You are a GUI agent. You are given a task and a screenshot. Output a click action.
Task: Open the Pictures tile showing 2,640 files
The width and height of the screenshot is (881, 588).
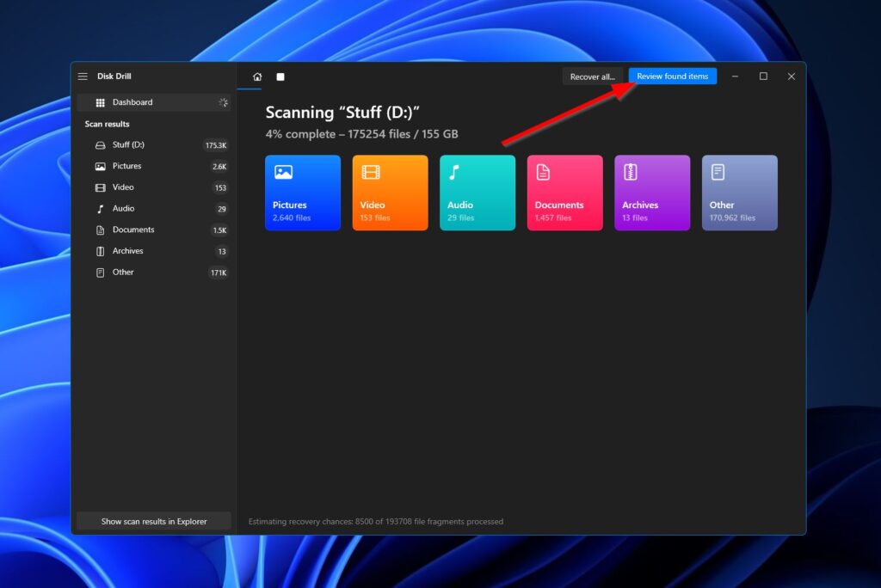coord(303,192)
